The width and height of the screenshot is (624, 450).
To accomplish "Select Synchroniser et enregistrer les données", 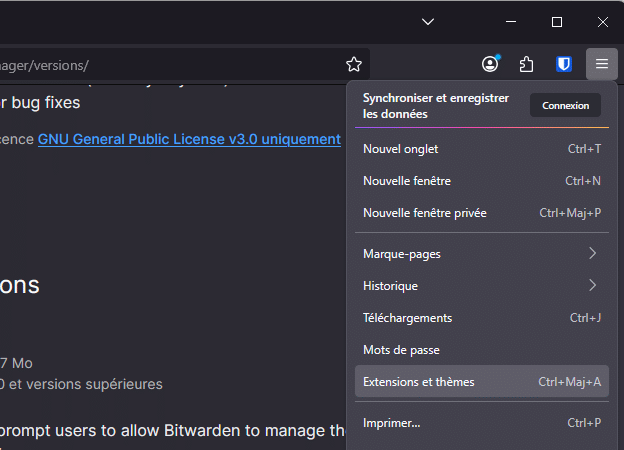I will click(x=436, y=106).
